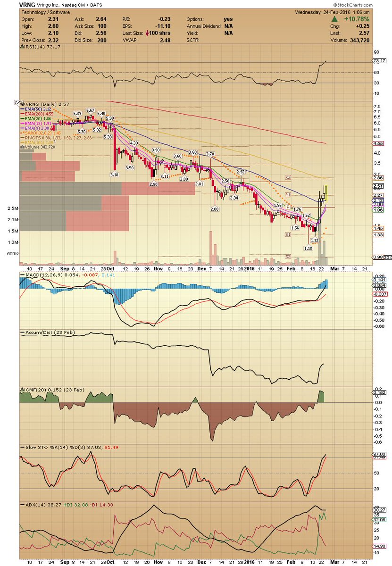The image size is (392, 566).
Task: Click the 2.57 last price marker
Action: (377, 187)
